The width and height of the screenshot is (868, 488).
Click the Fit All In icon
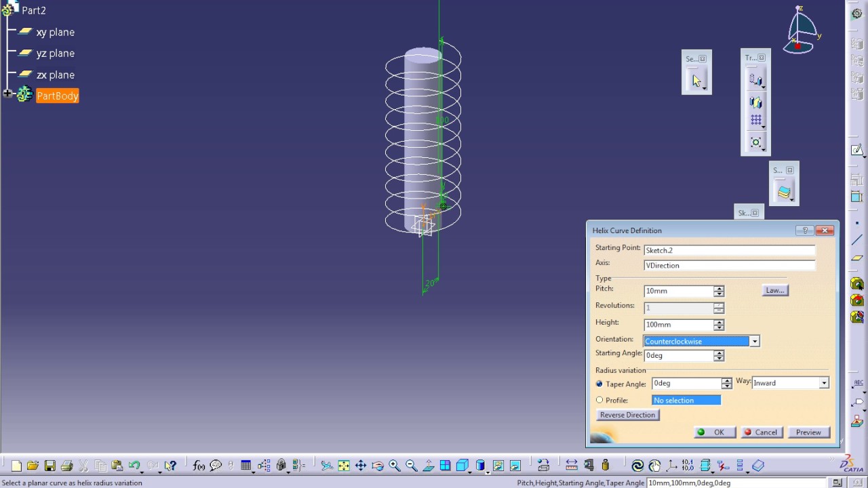click(344, 466)
